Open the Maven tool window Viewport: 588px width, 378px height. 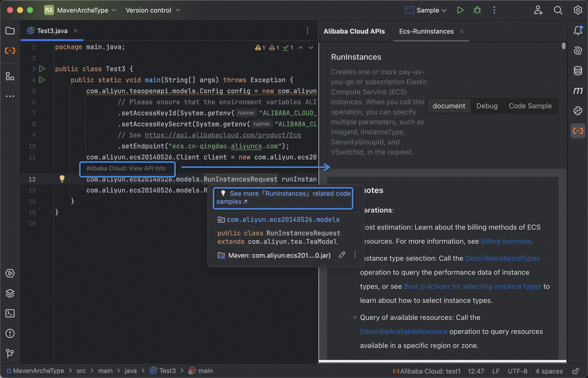[578, 90]
